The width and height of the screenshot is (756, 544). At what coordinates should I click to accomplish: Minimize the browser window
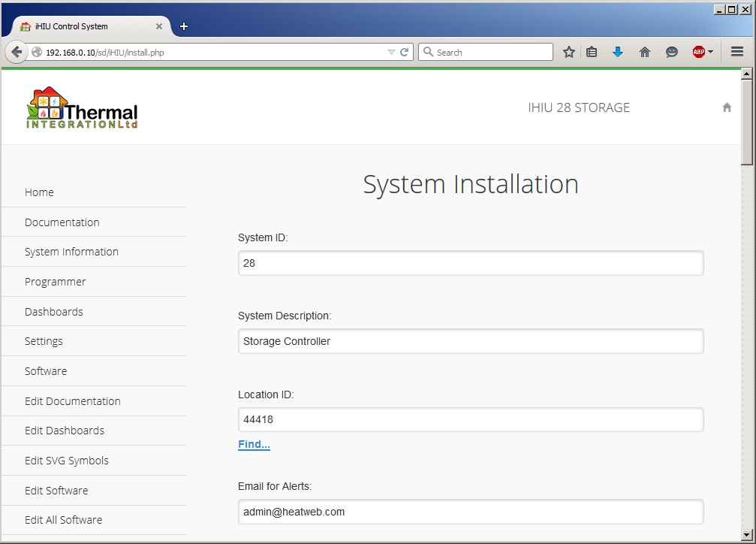pyautogui.click(x=719, y=9)
